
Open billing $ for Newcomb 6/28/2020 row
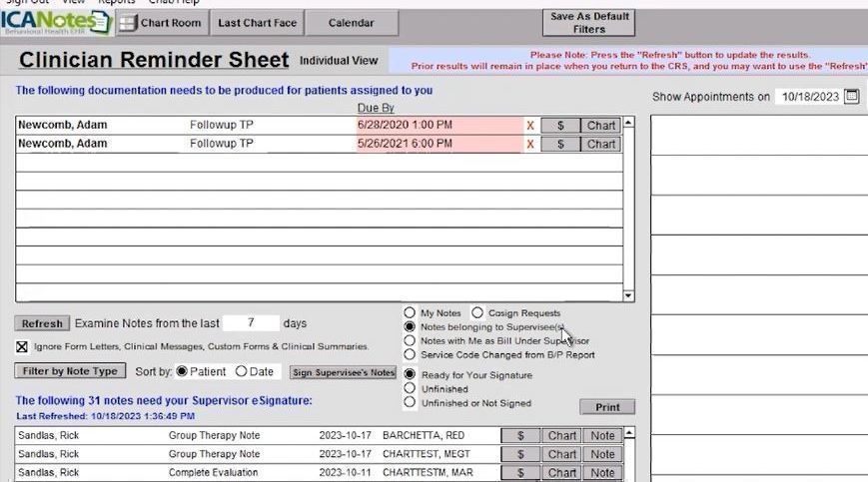pos(560,126)
